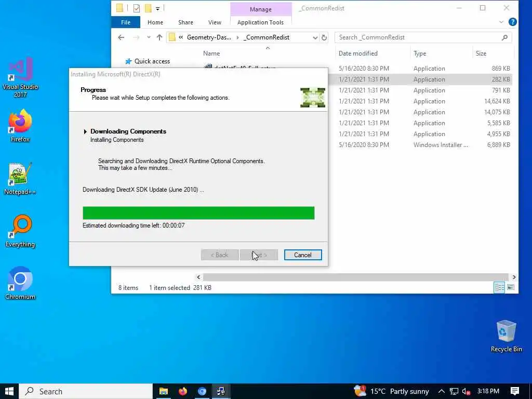
Task: Click the scrollbar's left arrow
Action: tap(198, 277)
